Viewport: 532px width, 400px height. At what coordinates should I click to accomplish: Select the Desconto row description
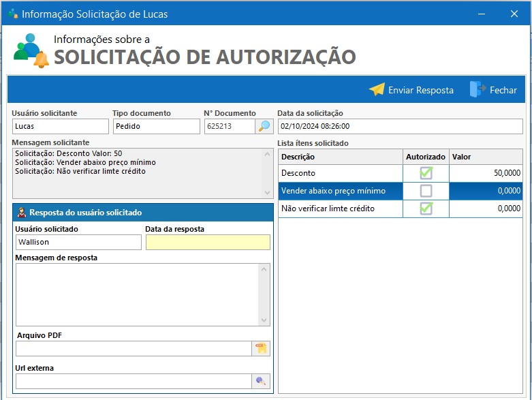(341, 173)
